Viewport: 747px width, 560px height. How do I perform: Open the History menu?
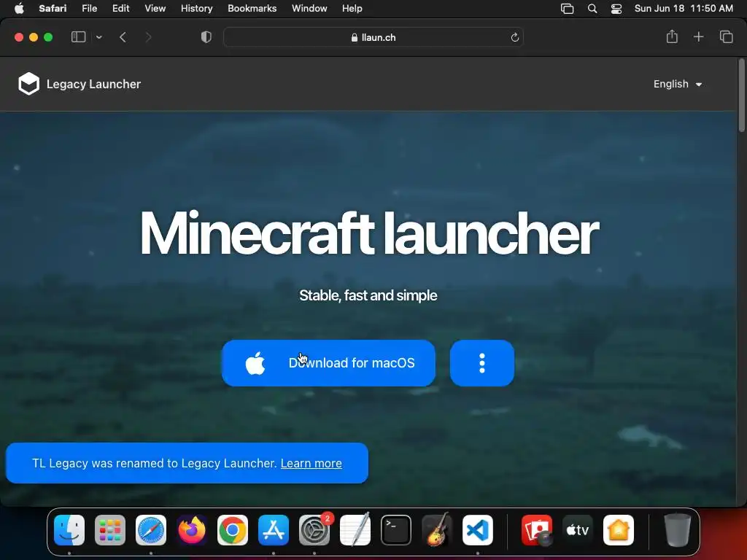(196, 8)
